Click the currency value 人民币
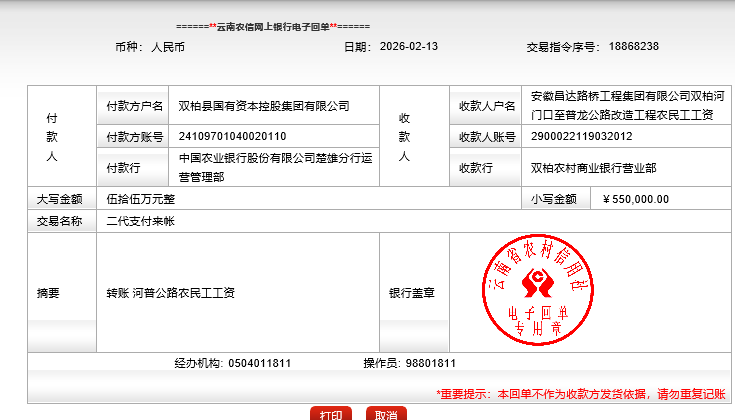This screenshot has height=420, width=735. [167, 46]
